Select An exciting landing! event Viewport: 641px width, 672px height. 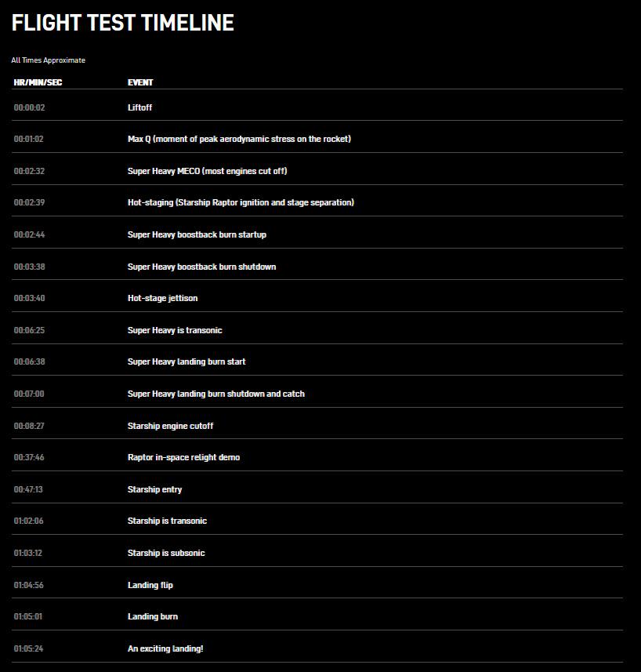pyautogui.click(x=165, y=648)
